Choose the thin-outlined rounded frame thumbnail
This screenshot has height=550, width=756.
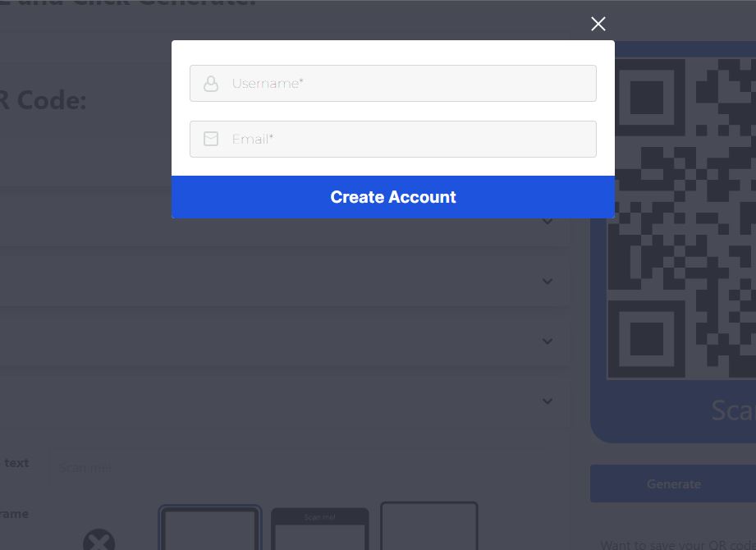[x=429, y=526]
